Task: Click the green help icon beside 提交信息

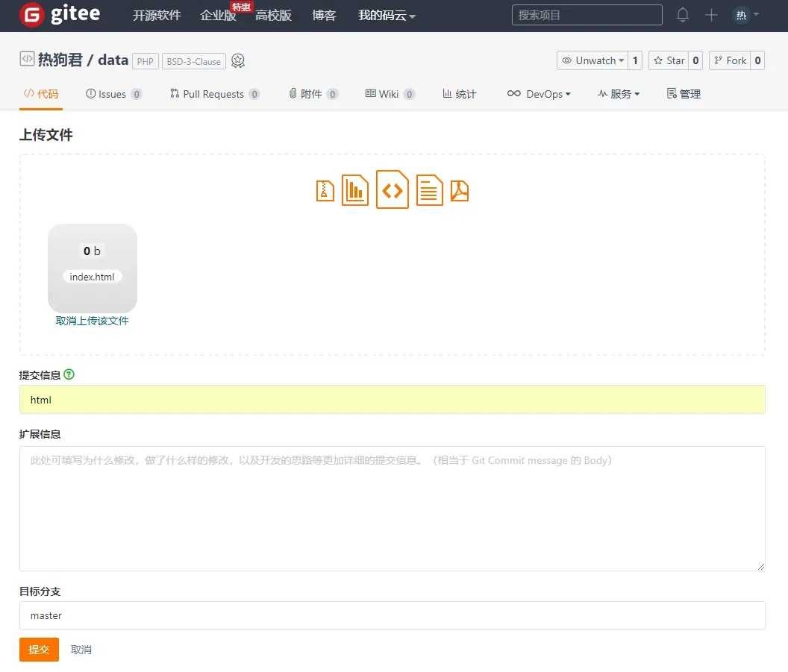Action: 69,374
